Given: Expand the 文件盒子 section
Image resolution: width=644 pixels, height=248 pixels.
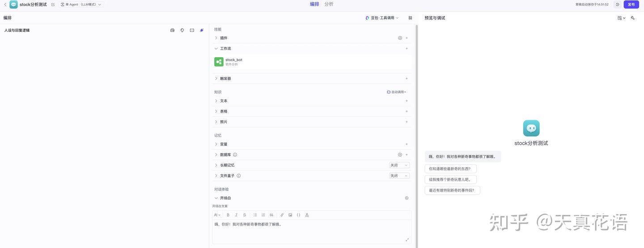Looking at the screenshot, I should 216,176.
